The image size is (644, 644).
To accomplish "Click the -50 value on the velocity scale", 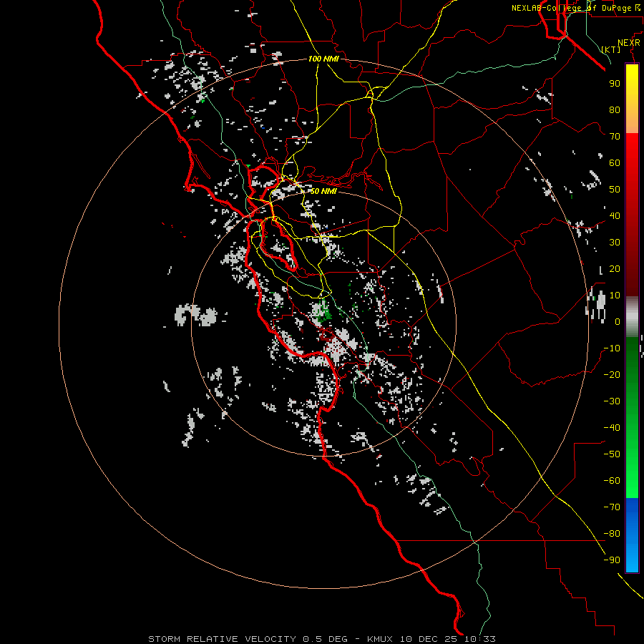I will coord(612,454).
